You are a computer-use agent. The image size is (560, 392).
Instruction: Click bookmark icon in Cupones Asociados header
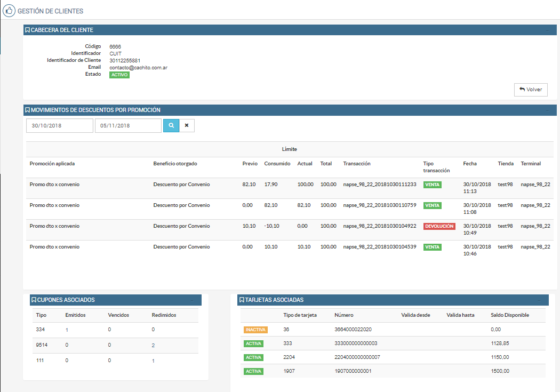[x=34, y=300]
